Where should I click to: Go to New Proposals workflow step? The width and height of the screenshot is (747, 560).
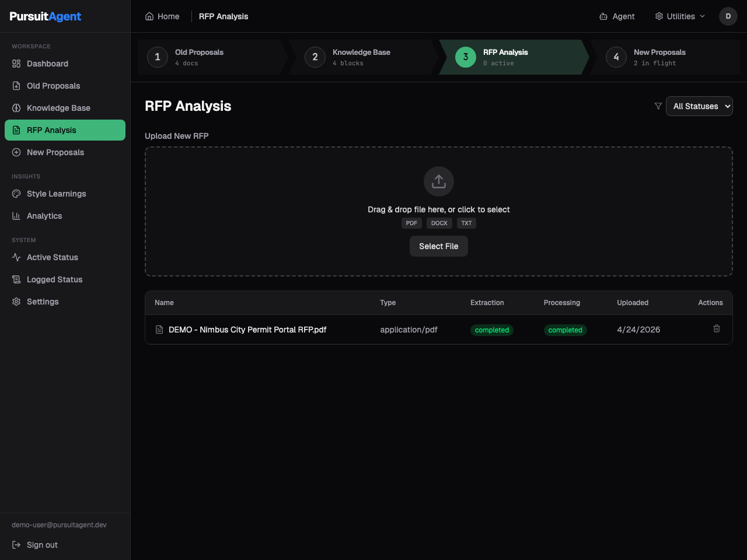(x=665, y=57)
